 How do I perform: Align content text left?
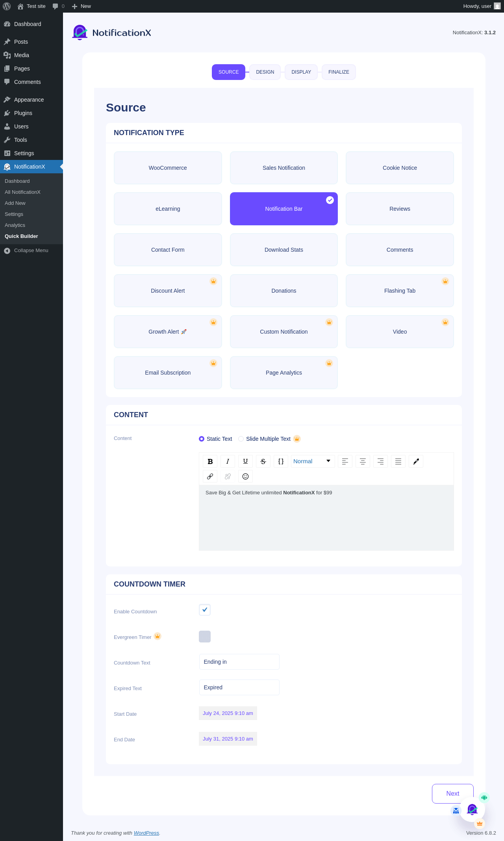[x=345, y=461]
